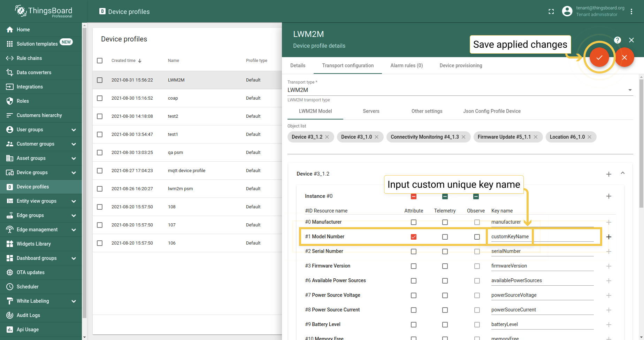Remove Location #6_1.0 chip
This screenshot has height=340, width=644.
pyautogui.click(x=589, y=137)
